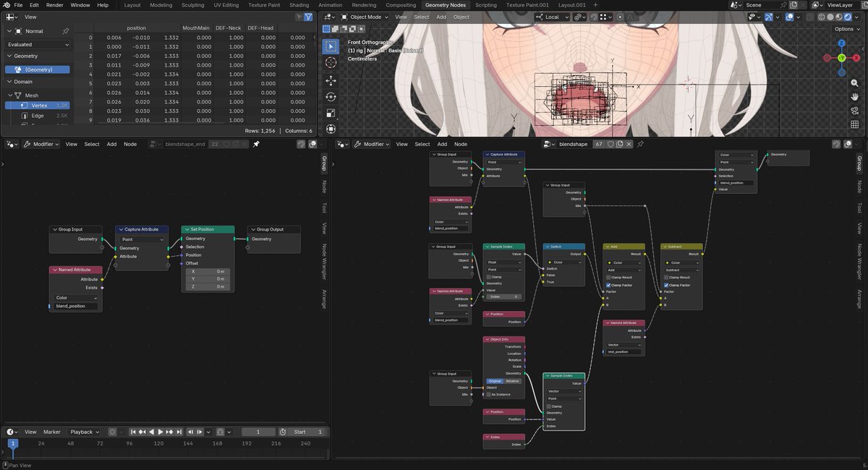The height and width of the screenshot is (470, 868).
Task: Click the (Geometry) item in spreadsheet
Action: click(x=38, y=69)
